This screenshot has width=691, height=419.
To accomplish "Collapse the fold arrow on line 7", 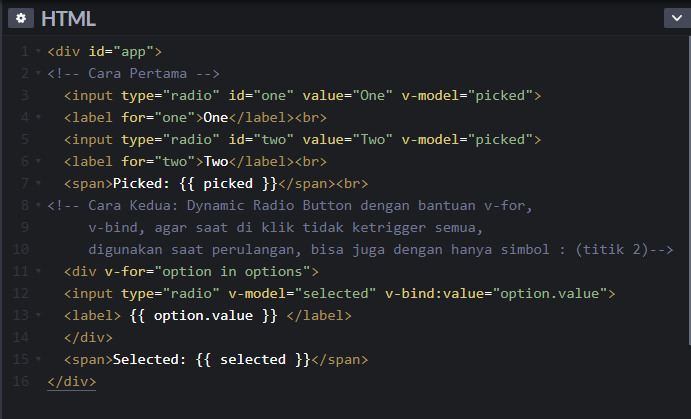I will pos(38,183).
